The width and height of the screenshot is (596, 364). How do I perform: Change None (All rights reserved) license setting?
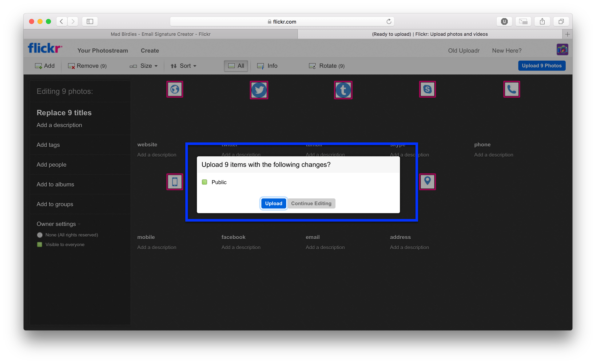pyautogui.click(x=67, y=235)
